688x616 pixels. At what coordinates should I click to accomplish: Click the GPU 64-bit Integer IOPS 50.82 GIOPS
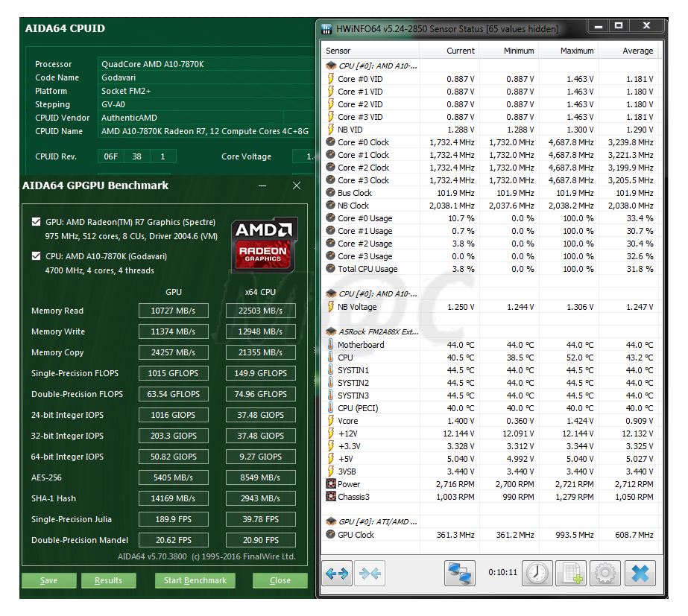[x=174, y=457]
